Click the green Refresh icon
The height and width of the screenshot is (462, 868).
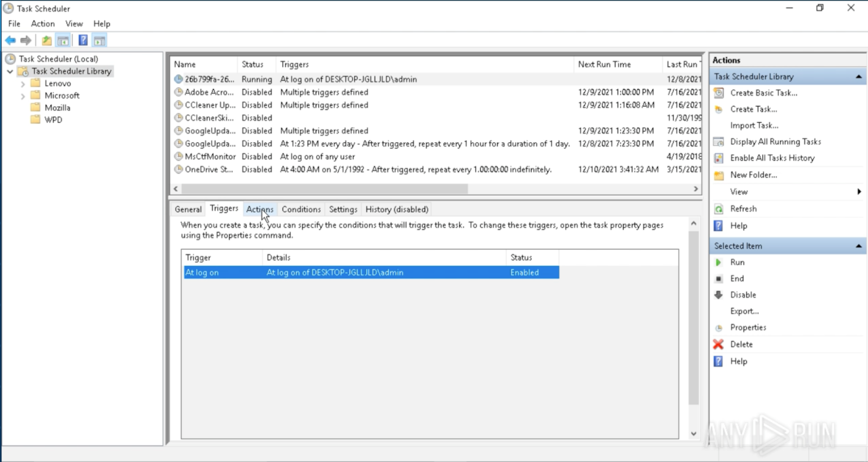[719, 209]
